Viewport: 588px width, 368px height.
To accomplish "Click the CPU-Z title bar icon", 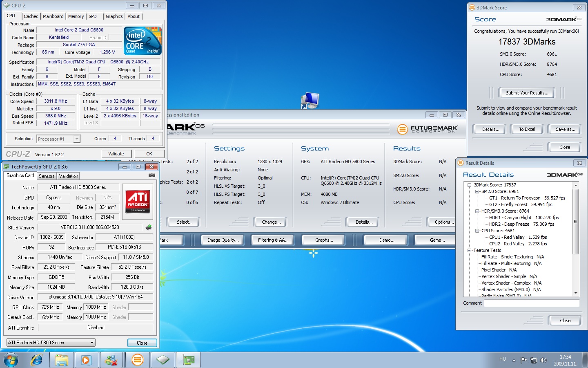I will click(x=7, y=5).
